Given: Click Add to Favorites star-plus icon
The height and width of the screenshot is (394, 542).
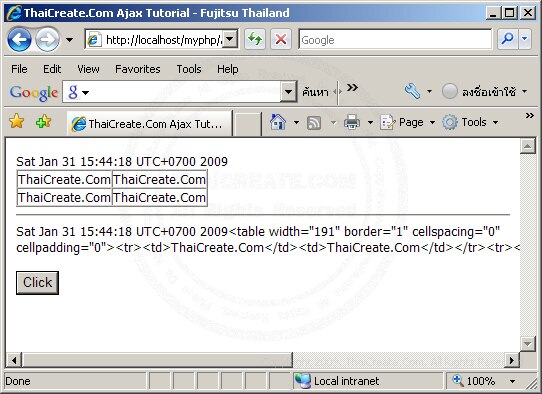Looking at the screenshot, I should pos(43,122).
